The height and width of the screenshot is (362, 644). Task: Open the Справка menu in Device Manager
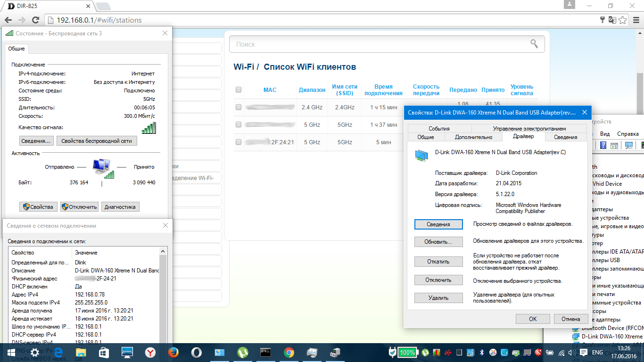[x=628, y=134]
